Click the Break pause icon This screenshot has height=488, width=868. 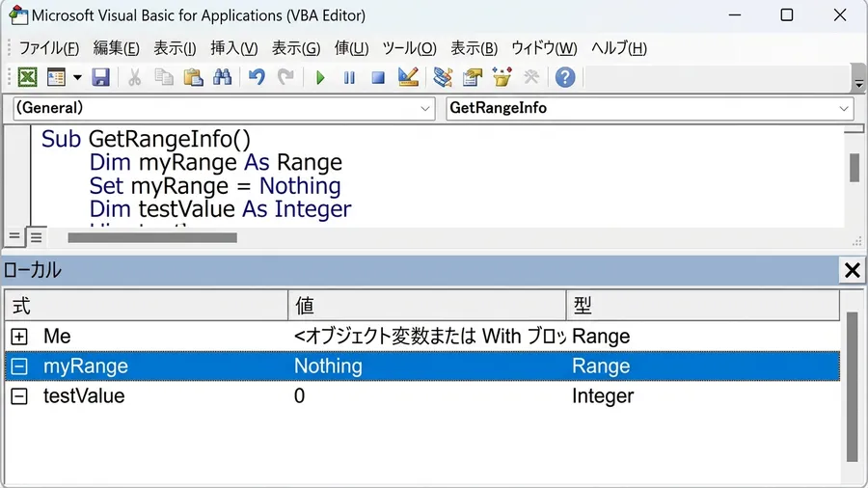349,77
